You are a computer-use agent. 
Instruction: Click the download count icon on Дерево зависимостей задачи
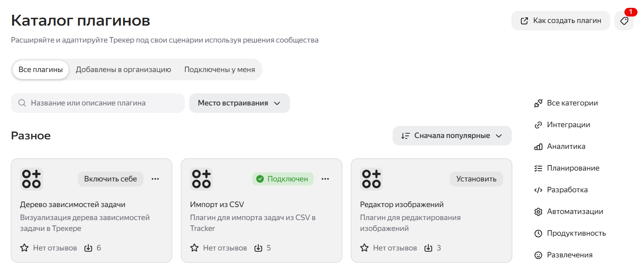(88, 248)
